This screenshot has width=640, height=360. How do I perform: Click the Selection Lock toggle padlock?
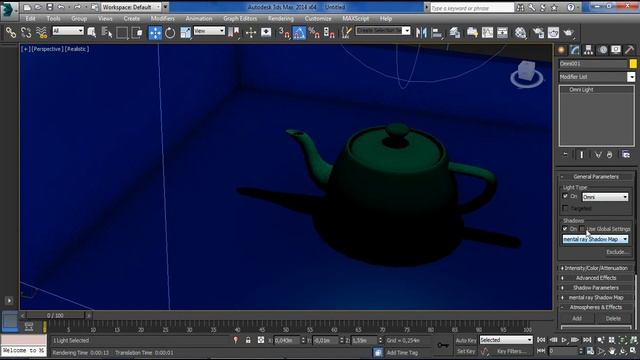coord(248,340)
